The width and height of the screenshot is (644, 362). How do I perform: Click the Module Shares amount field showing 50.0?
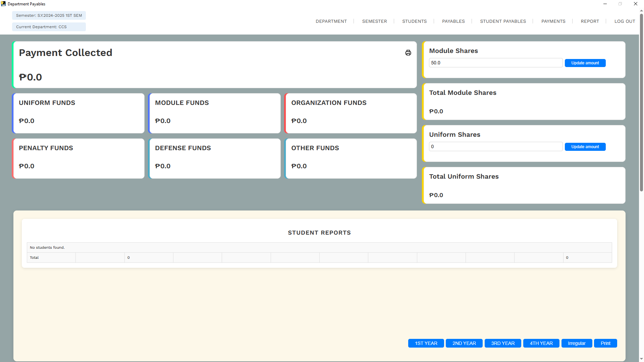coord(496,63)
